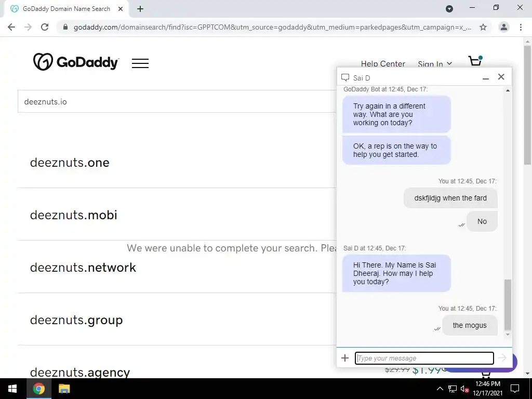Click the 'dskfjldjg when the fard' message
The image size is (532, 399).
[450, 198]
